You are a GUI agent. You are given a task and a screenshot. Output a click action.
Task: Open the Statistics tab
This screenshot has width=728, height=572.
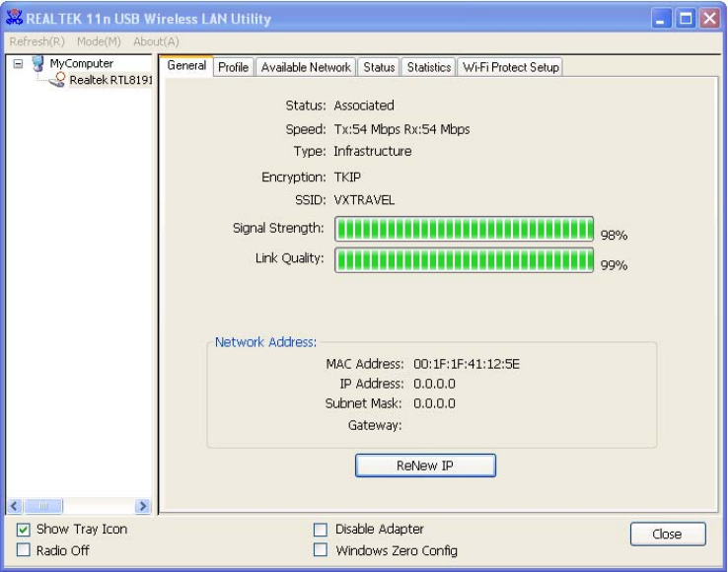(429, 67)
